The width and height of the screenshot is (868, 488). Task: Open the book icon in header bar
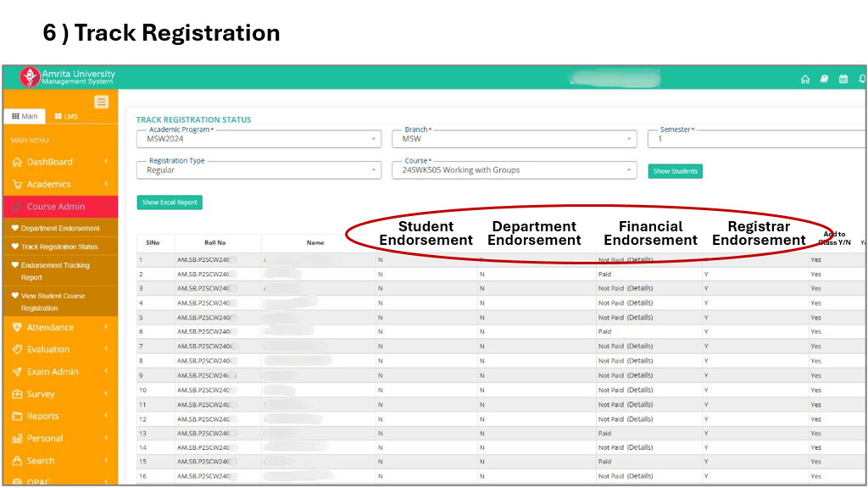(x=824, y=79)
